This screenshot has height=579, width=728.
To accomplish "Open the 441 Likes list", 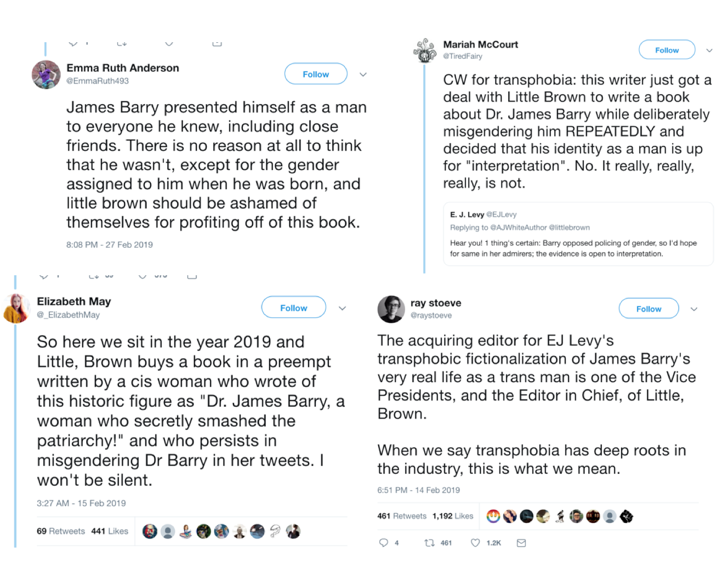I will coord(110,531).
